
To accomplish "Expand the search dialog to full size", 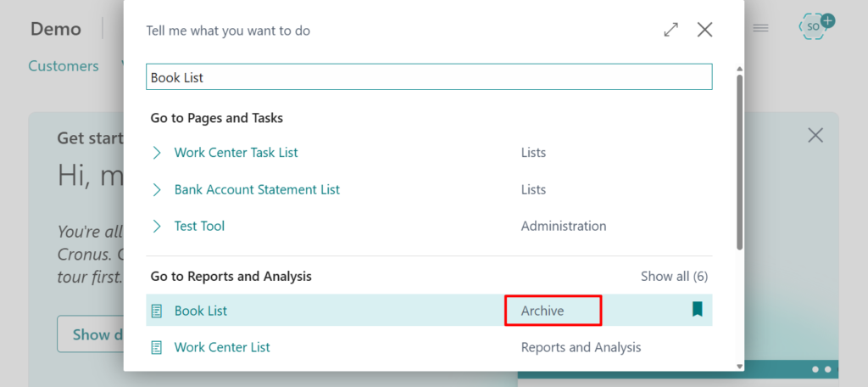I will tap(670, 30).
